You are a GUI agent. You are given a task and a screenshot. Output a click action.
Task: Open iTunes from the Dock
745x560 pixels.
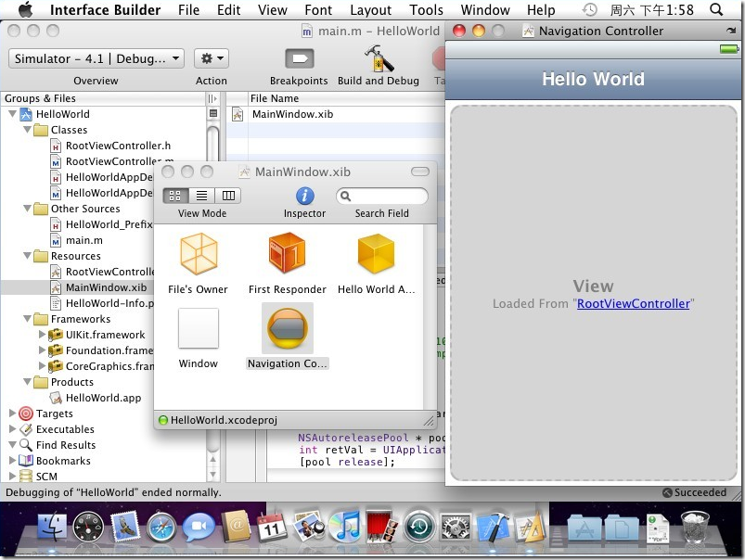[x=345, y=526]
